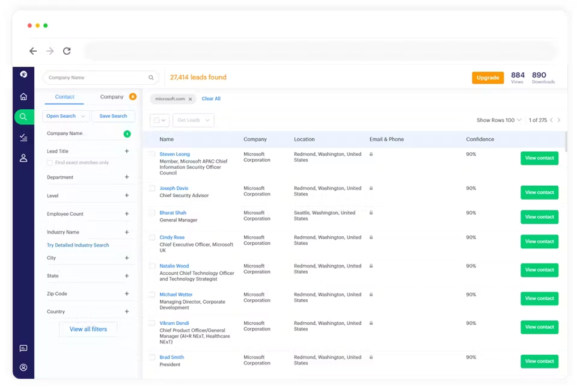
Task: Expand the Department filter
Action: 127,177
